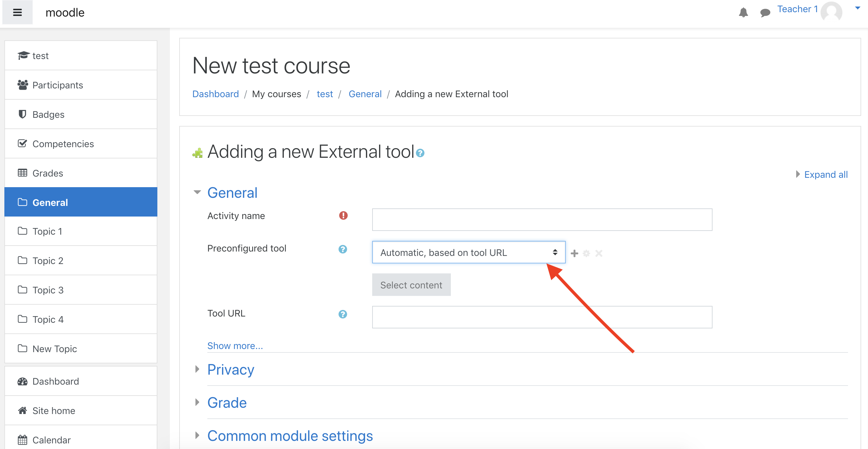Click the Select content button
The image size is (868, 449).
point(411,285)
